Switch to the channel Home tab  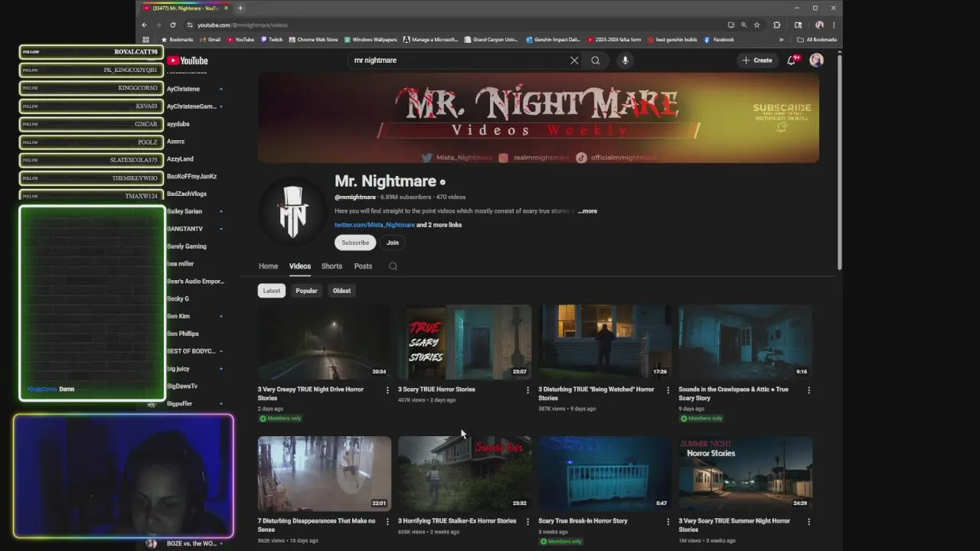268,266
